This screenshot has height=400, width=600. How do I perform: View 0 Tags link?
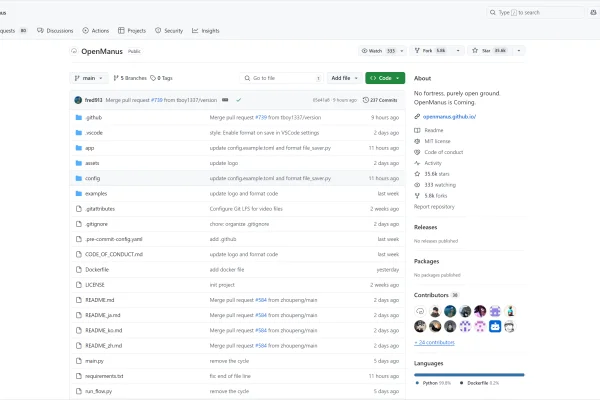(161, 78)
